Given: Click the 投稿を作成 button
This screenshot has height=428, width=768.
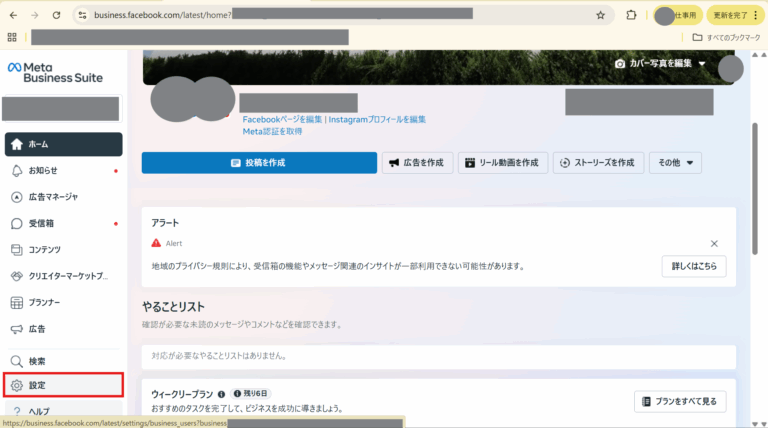Looking at the screenshot, I should [x=259, y=163].
